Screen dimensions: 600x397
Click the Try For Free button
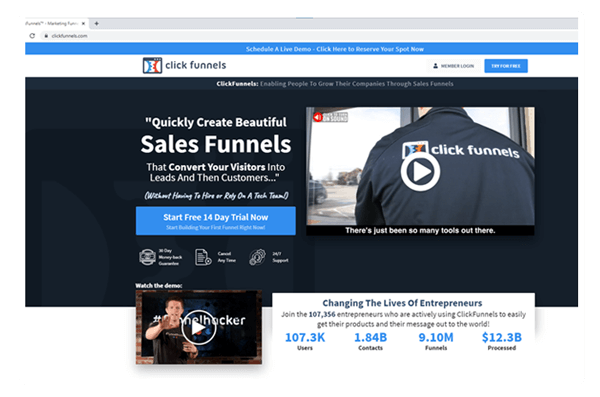(x=506, y=66)
